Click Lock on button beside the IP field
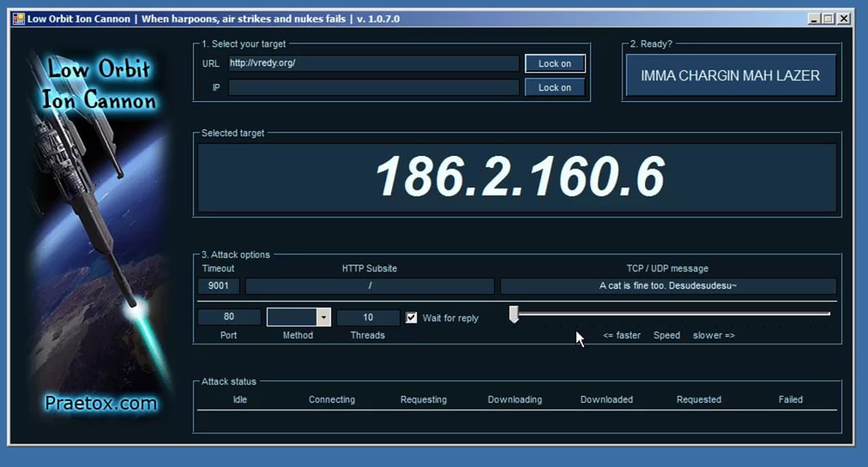Viewport: 868px width, 467px height. (x=555, y=87)
